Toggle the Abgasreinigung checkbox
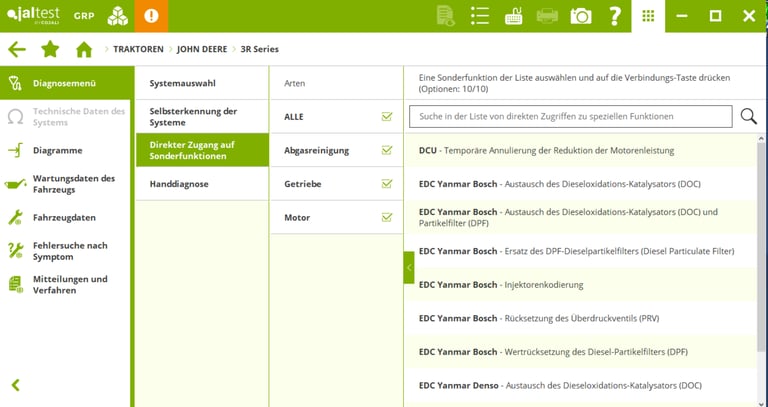The height and width of the screenshot is (407, 768). tap(386, 150)
